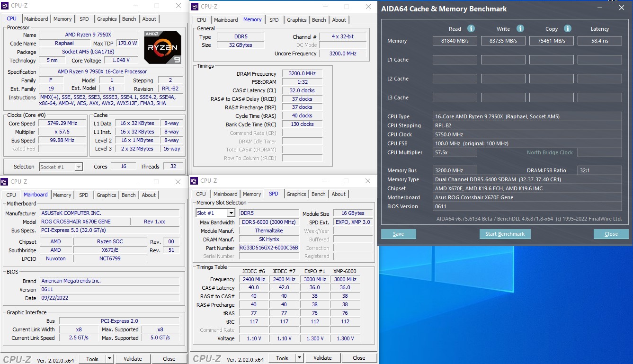The height and width of the screenshot is (364, 633).
Task: Open SPD tab in the Memory window
Action: coord(274,20)
